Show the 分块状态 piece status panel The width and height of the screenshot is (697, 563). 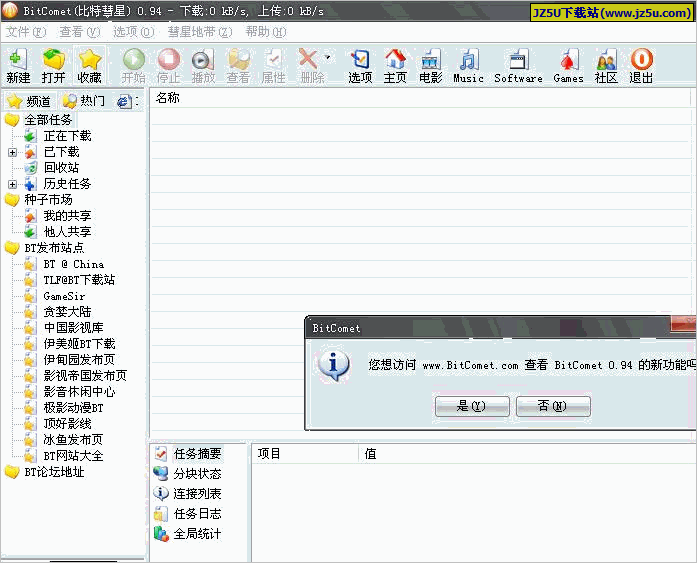click(x=197, y=474)
